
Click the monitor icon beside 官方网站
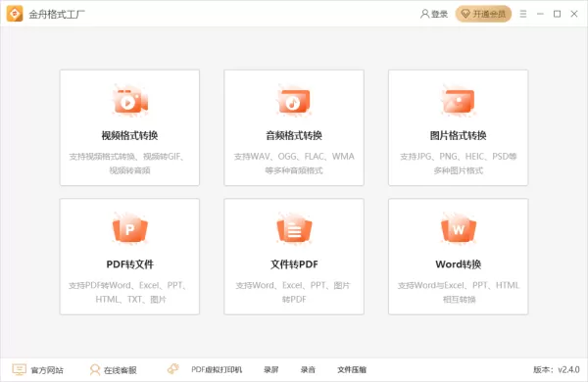[19, 369]
